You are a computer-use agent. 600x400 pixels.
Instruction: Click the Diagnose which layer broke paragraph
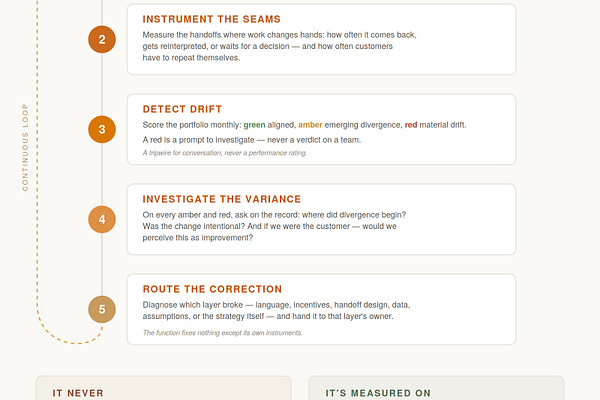pos(276,310)
